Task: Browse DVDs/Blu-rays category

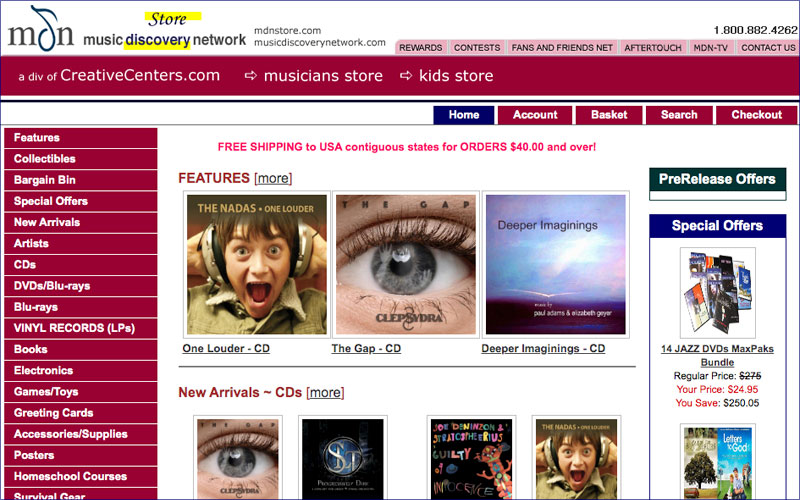Action: [81, 286]
